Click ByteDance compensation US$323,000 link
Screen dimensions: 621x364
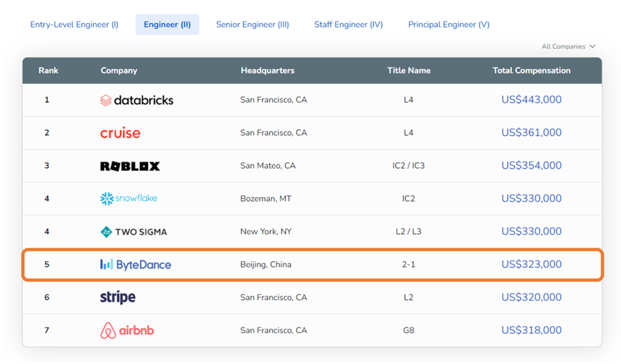point(531,264)
